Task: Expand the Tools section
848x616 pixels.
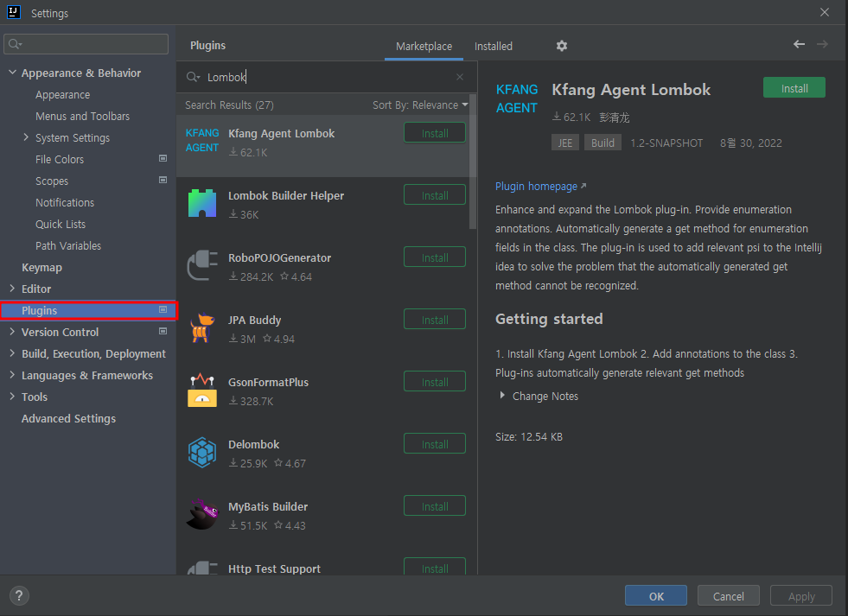Action: (12, 397)
